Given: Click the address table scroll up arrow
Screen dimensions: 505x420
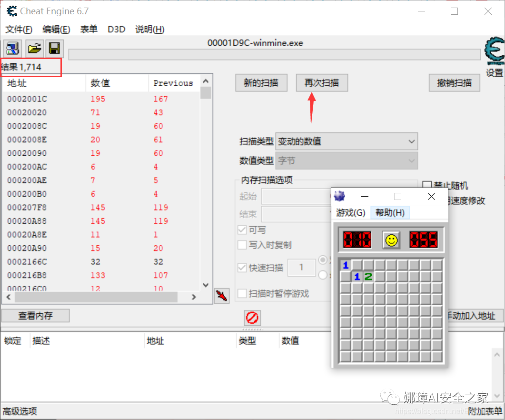Looking at the screenshot, I should point(497,355).
